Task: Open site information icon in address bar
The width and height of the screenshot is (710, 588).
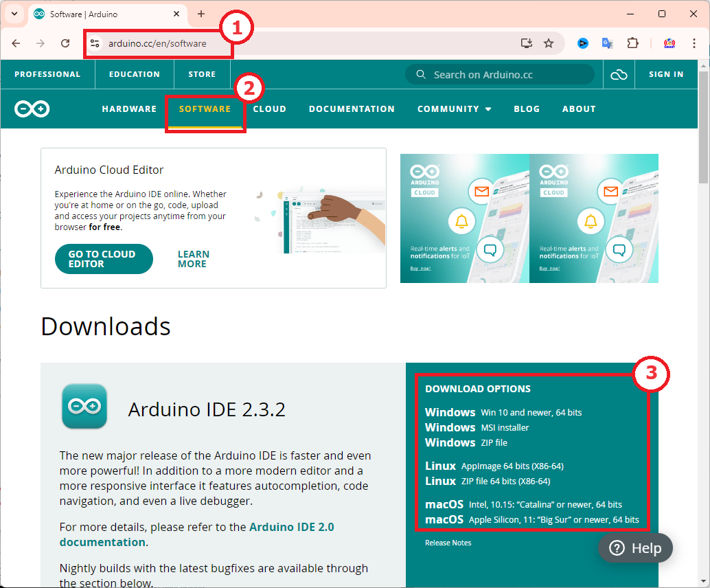Action: [95, 43]
